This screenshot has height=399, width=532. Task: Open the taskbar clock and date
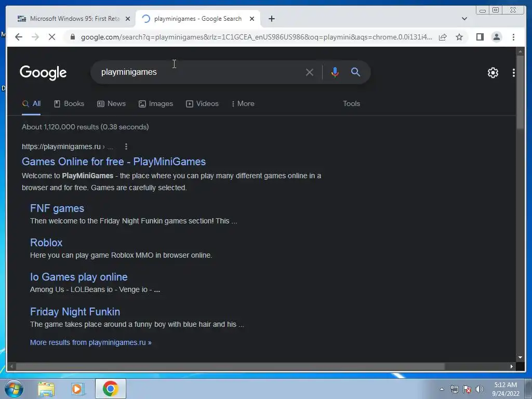(506, 389)
